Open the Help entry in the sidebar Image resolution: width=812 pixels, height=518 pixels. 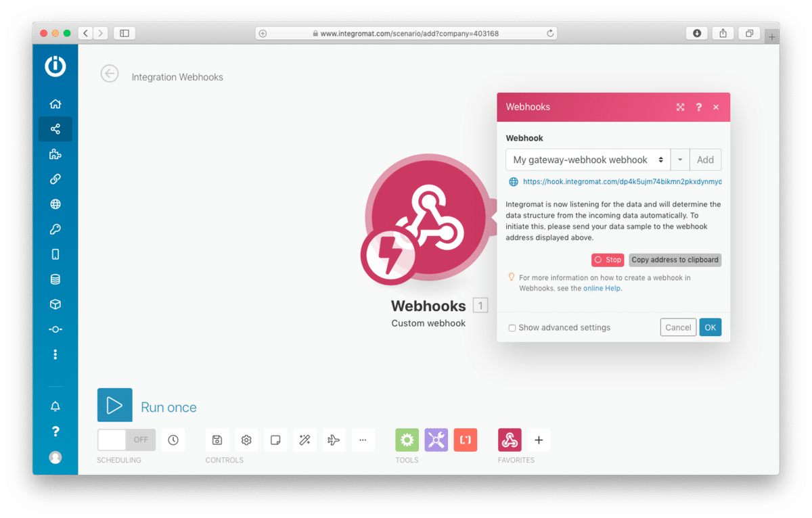click(x=55, y=431)
